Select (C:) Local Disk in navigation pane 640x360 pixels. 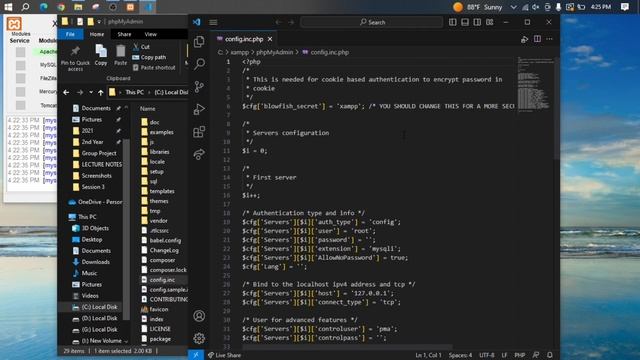pyautogui.click(x=95, y=307)
